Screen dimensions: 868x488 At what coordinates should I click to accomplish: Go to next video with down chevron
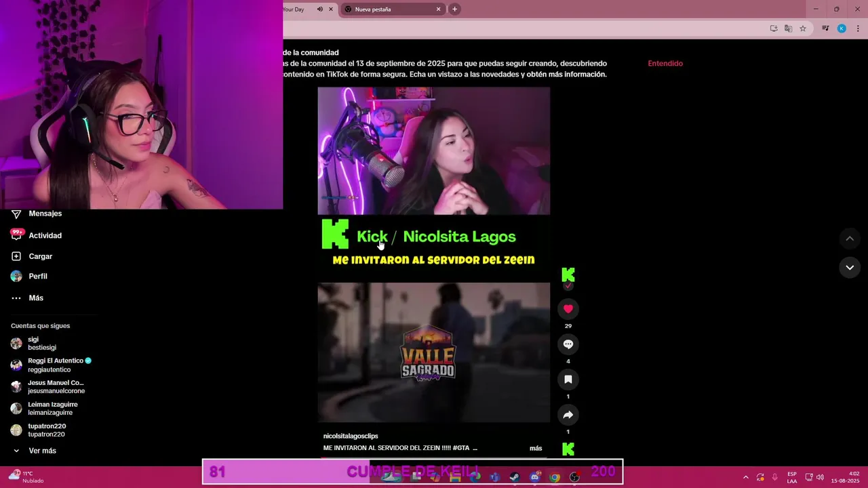pos(850,268)
